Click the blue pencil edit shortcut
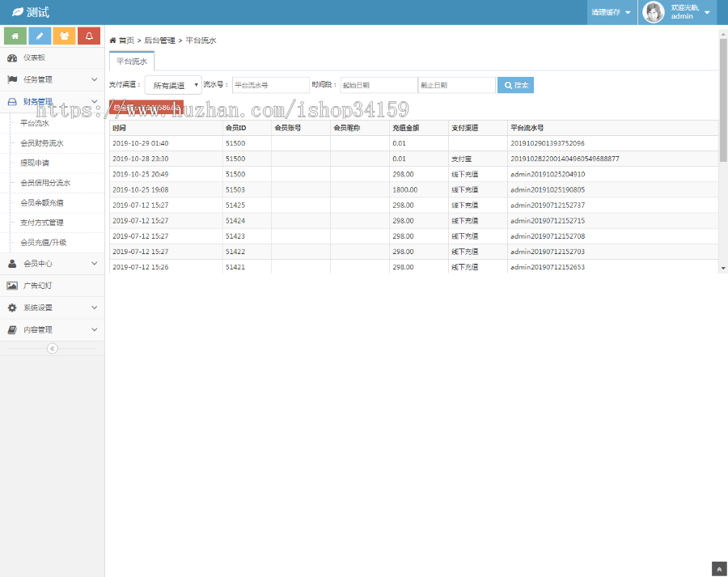This screenshot has height=577, width=728. pyautogui.click(x=40, y=36)
